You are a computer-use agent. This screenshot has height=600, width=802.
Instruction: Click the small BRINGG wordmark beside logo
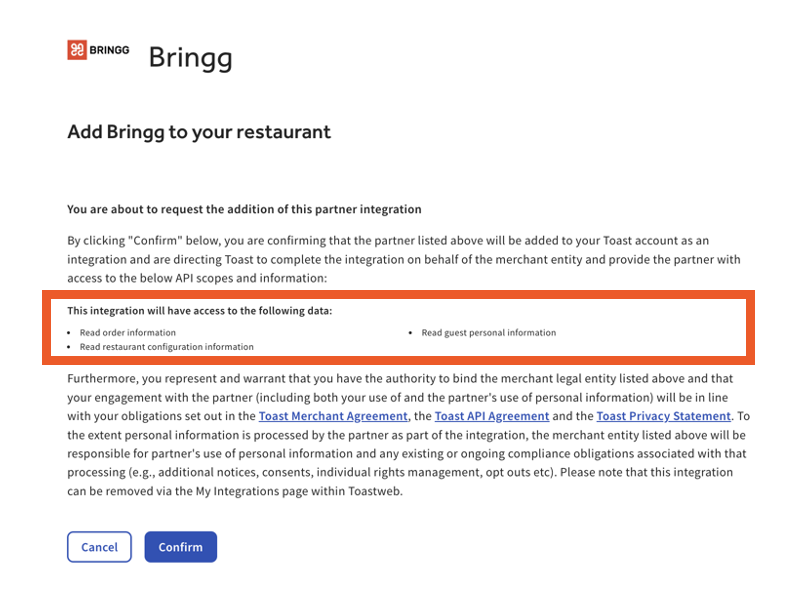pos(110,50)
